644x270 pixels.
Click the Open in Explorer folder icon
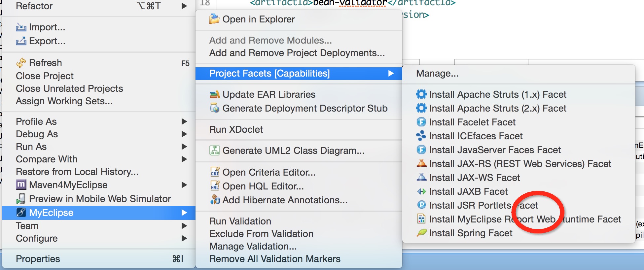[215, 19]
